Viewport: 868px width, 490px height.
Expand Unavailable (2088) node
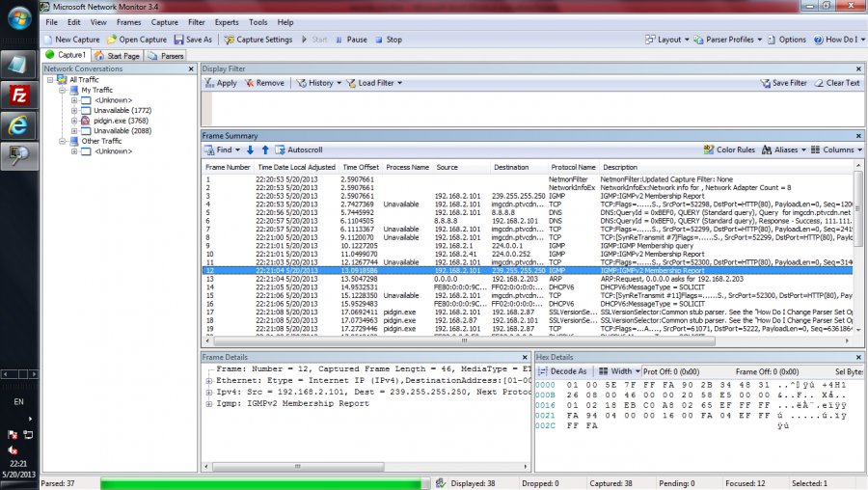coord(74,130)
